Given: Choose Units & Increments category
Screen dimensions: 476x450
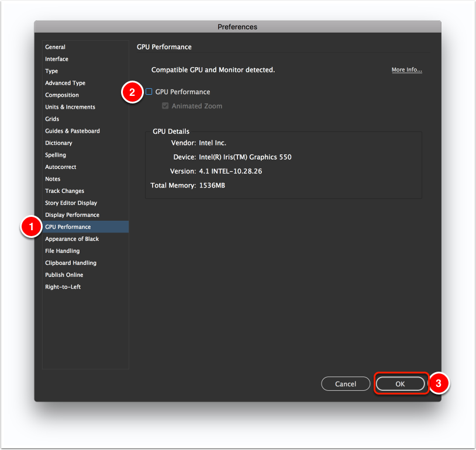Looking at the screenshot, I should click(x=70, y=107).
